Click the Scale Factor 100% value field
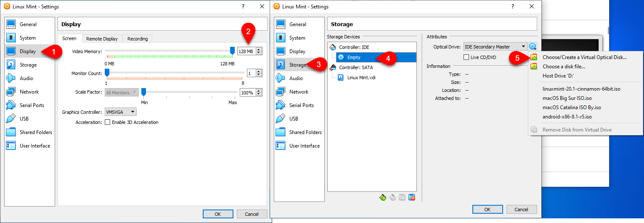Image resolution: width=644 pixels, height=223 pixels. (248, 92)
